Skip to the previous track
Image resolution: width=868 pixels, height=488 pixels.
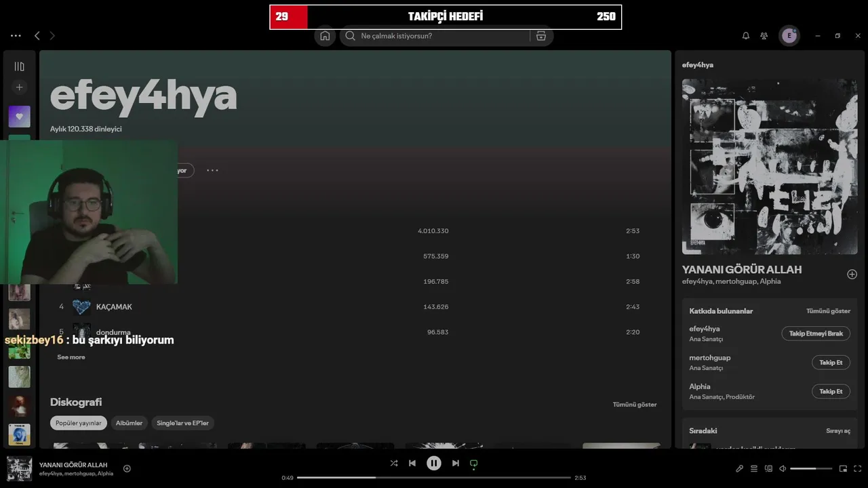412,464
